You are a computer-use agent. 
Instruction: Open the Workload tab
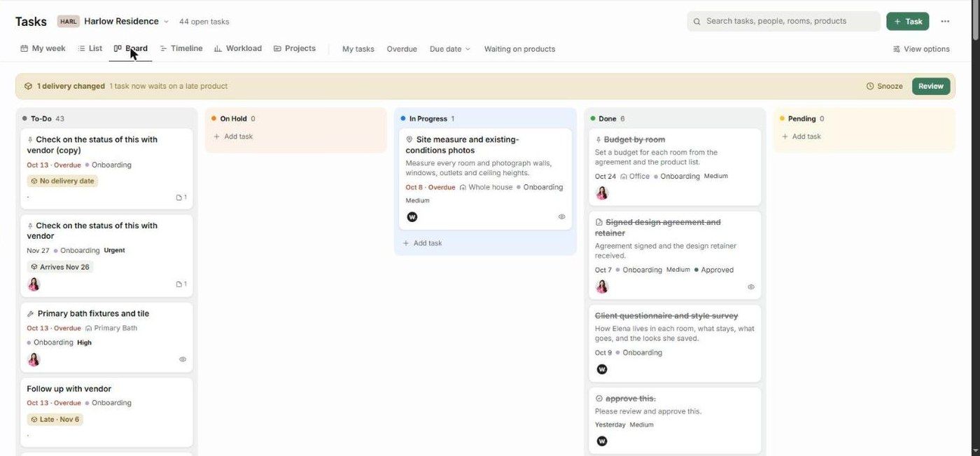238,48
